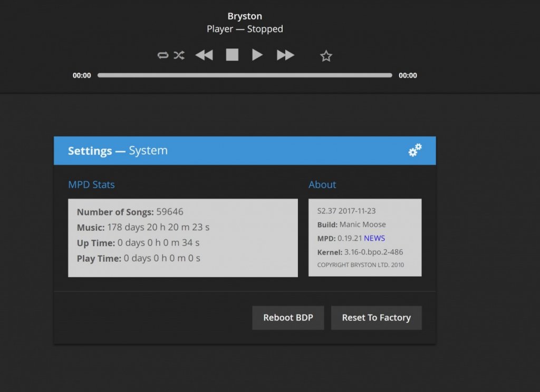540x392 pixels.
Task: Click the Build Manic Moose line
Action: point(352,224)
